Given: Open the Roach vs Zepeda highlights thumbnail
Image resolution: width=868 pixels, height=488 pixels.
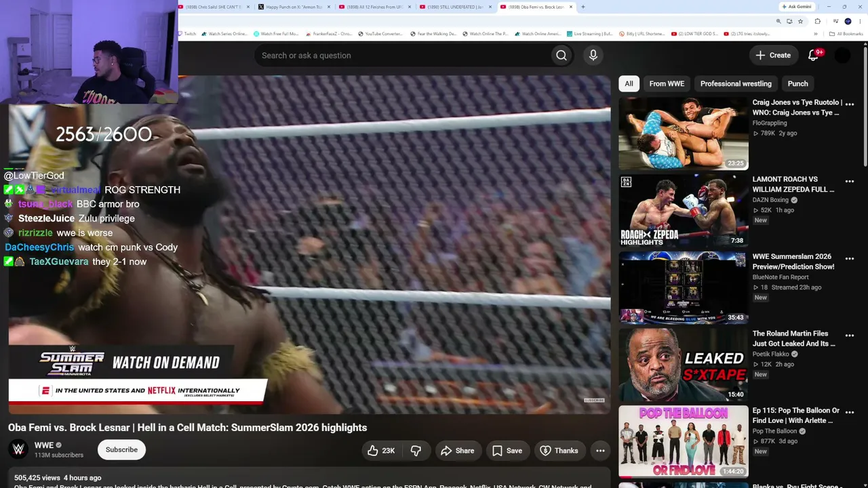Looking at the screenshot, I should pyautogui.click(x=683, y=210).
